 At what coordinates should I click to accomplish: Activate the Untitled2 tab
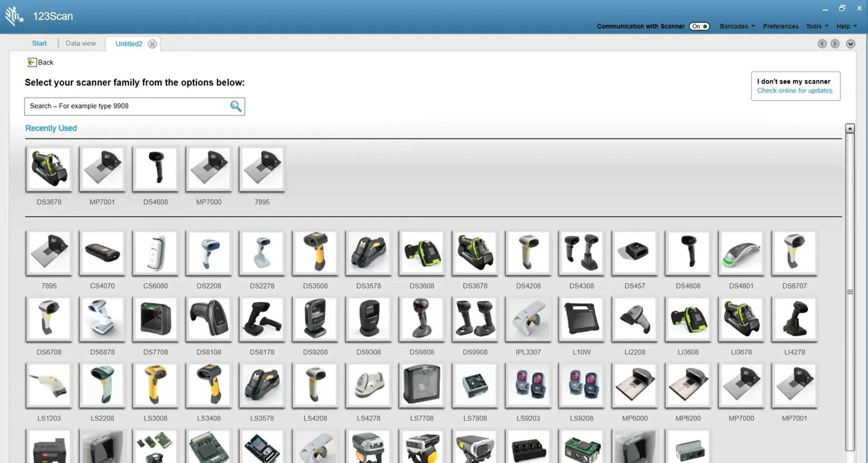point(129,44)
